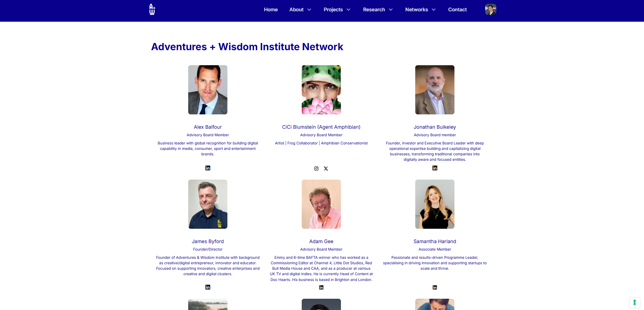The image size is (644, 310).
Task: Click the Alex Balfour name link
Action: [x=208, y=127]
